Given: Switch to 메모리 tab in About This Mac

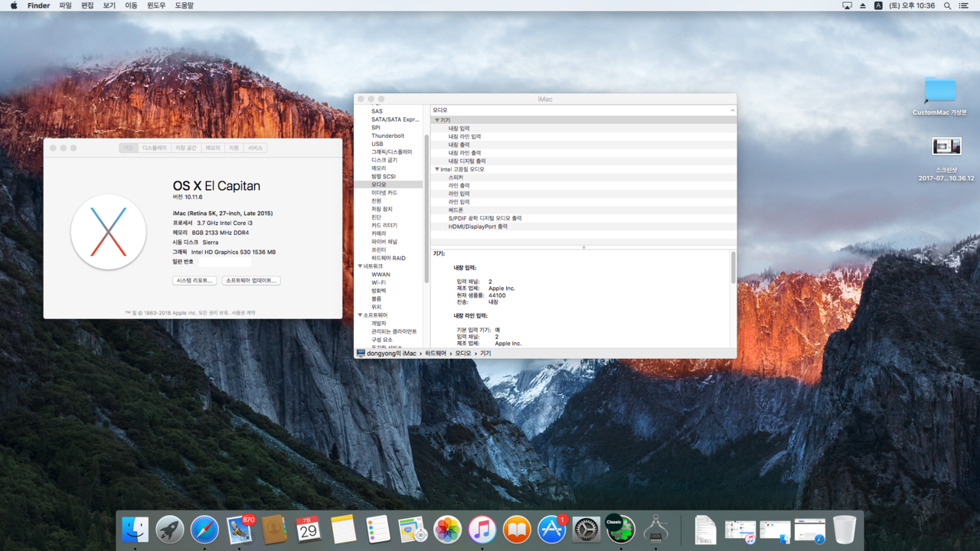Looking at the screenshot, I should [x=213, y=148].
